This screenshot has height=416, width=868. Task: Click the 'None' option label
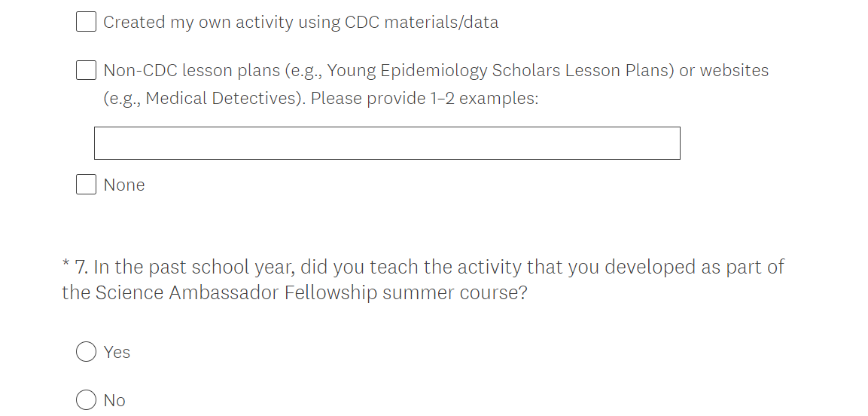[x=124, y=185]
